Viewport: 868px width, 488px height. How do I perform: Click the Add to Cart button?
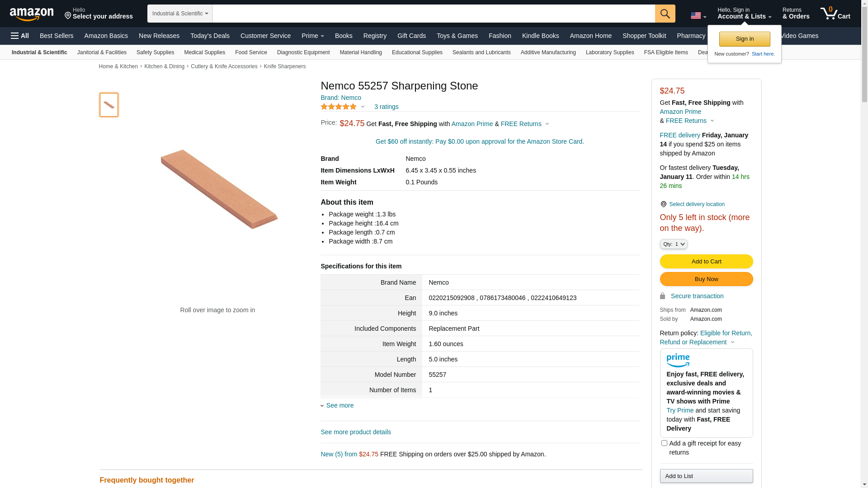click(706, 261)
